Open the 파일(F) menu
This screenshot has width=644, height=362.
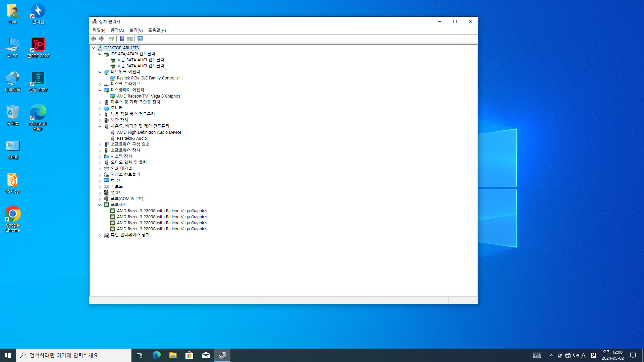(99, 30)
